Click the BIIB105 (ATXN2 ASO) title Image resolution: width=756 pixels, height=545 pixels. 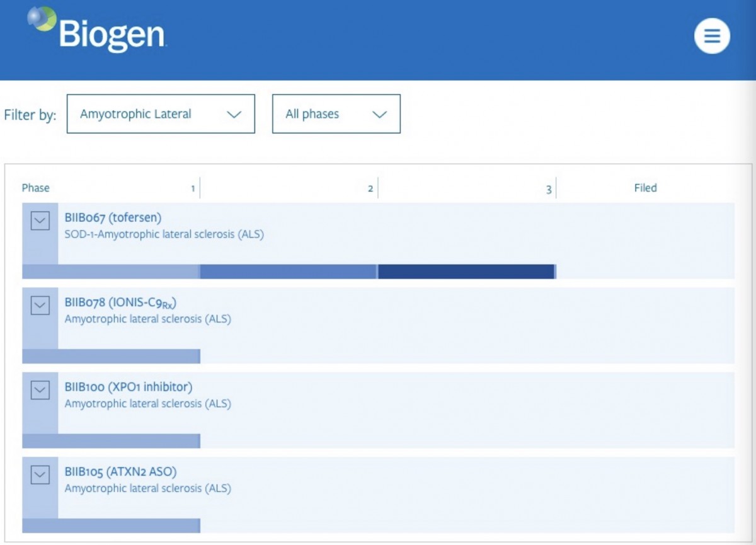tap(121, 471)
